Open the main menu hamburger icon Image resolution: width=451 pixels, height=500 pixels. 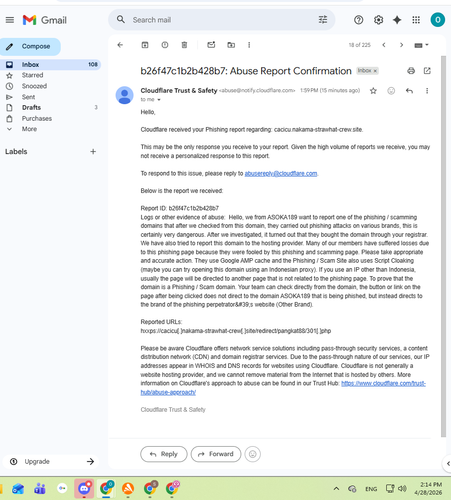[x=10, y=20]
